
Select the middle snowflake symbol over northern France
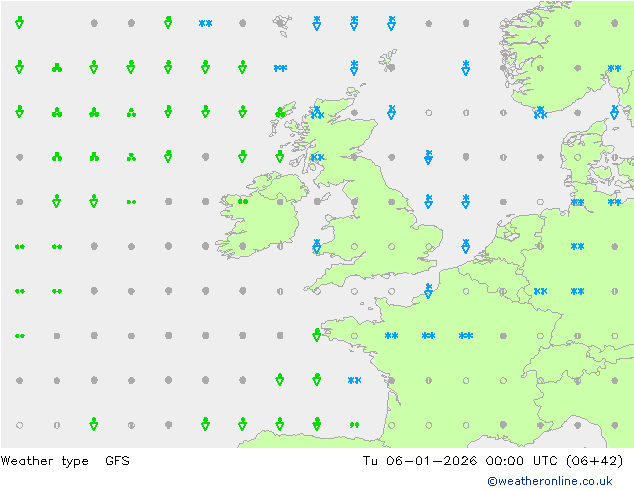pos(429,336)
